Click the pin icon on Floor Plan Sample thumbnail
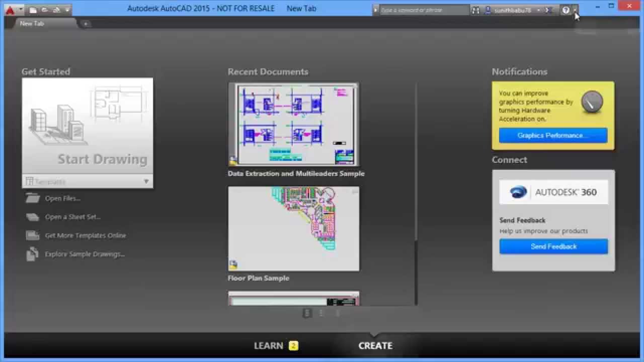This screenshot has width=644, height=362. (x=355, y=192)
